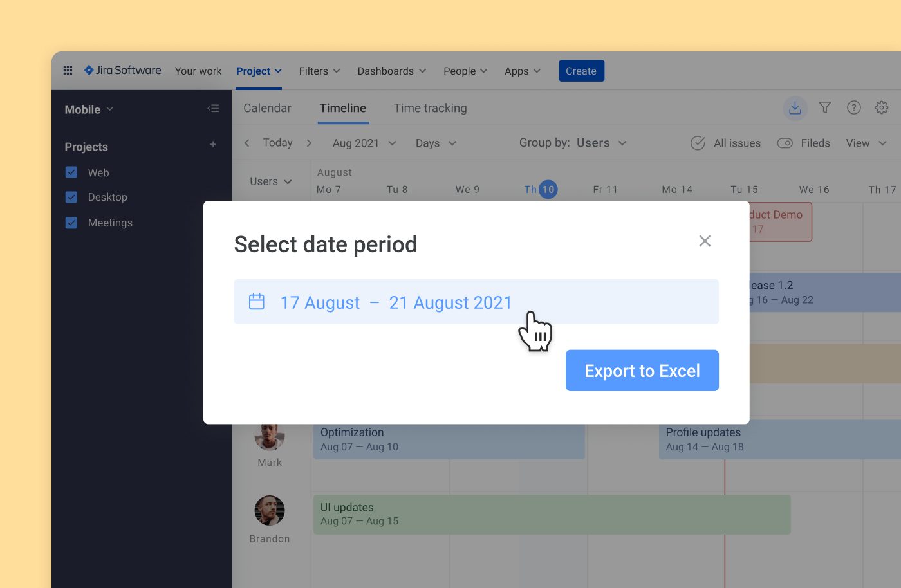901x588 pixels.
Task: Click the help question mark icon
Action: (853, 108)
